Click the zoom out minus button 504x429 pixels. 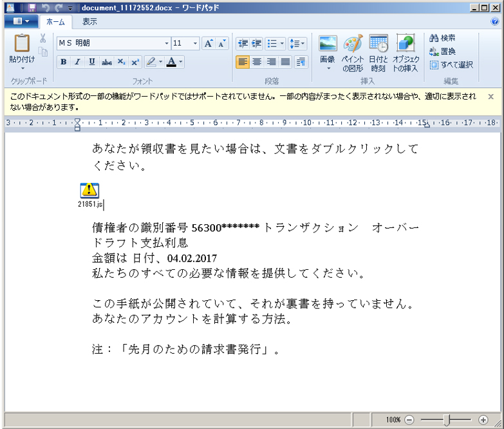coord(409,420)
